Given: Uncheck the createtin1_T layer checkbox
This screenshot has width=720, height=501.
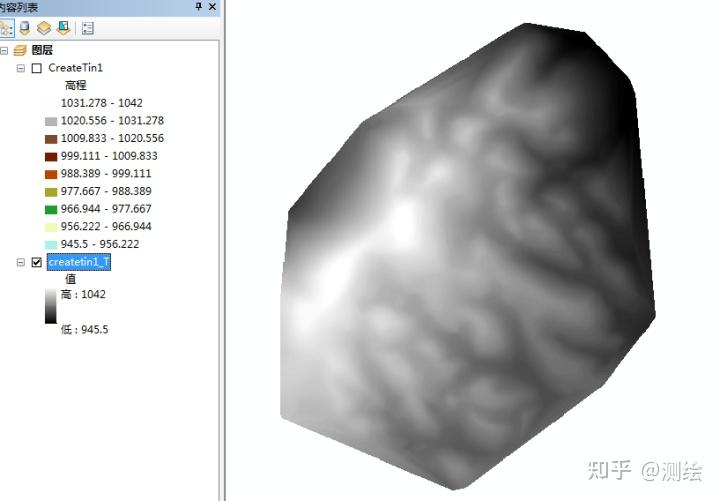Looking at the screenshot, I should (x=37, y=262).
